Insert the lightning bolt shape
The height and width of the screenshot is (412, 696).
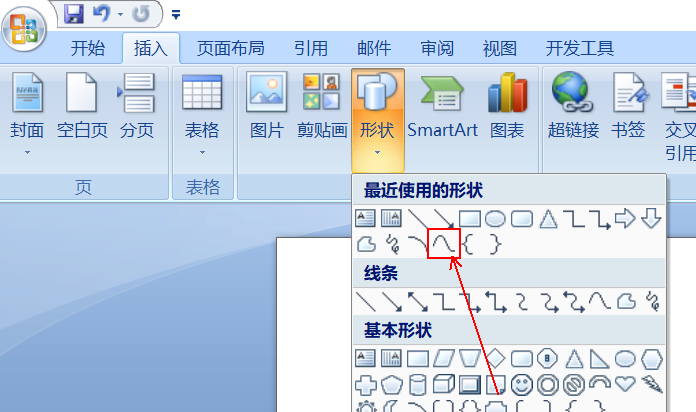[652, 384]
